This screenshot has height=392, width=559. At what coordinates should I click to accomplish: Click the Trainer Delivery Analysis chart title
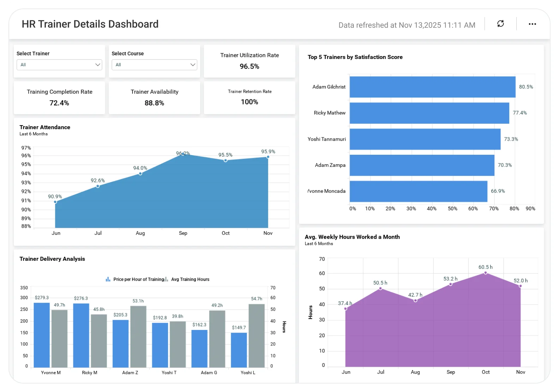(x=52, y=259)
